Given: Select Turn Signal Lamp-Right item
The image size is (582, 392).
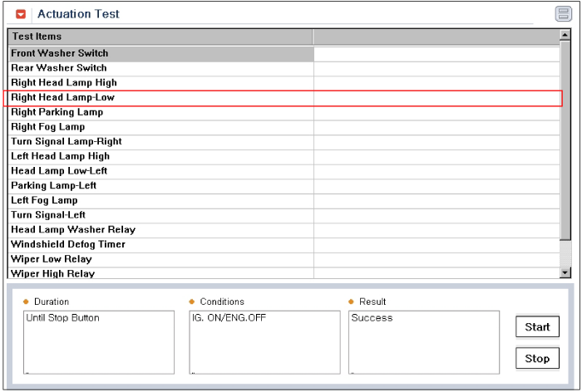Looking at the screenshot, I should pyautogui.click(x=284, y=142).
